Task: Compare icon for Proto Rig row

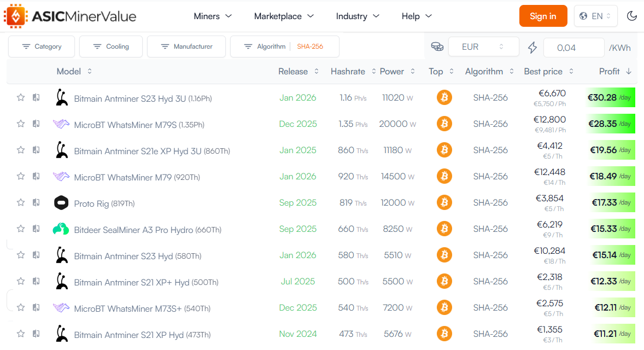Action: point(36,202)
